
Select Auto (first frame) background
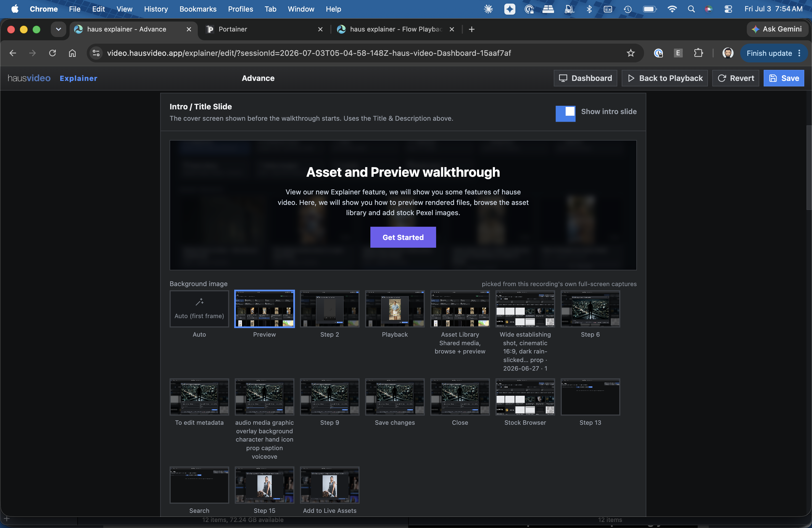[x=199, y=309]
